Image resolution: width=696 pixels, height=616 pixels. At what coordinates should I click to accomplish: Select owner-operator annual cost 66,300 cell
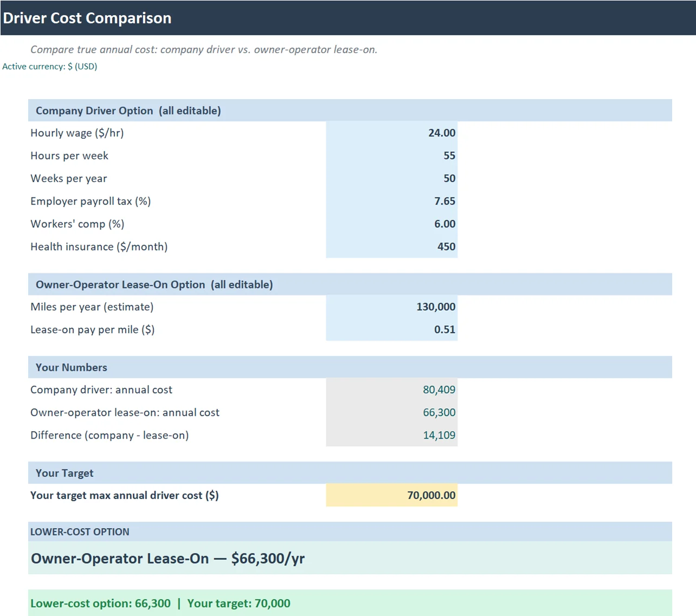point(391,413)
